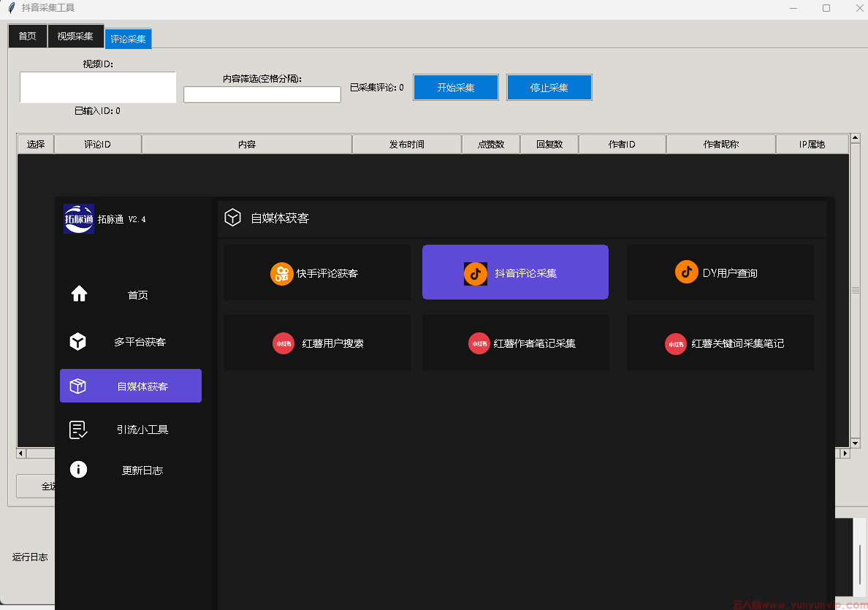Screen dimensions: 868x610
Task: Click the checklist icon beside 引流小工具
Action: [x=78, y=430]
